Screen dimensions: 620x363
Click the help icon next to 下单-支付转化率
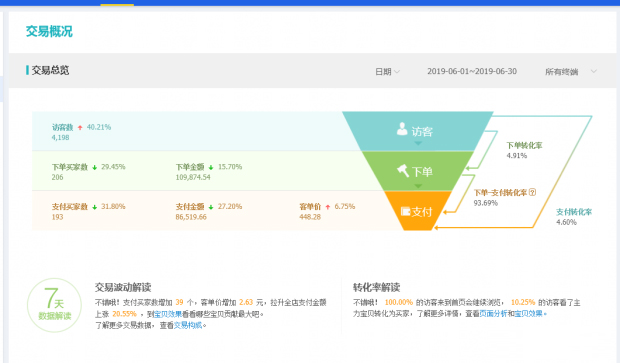coord(533,192)
